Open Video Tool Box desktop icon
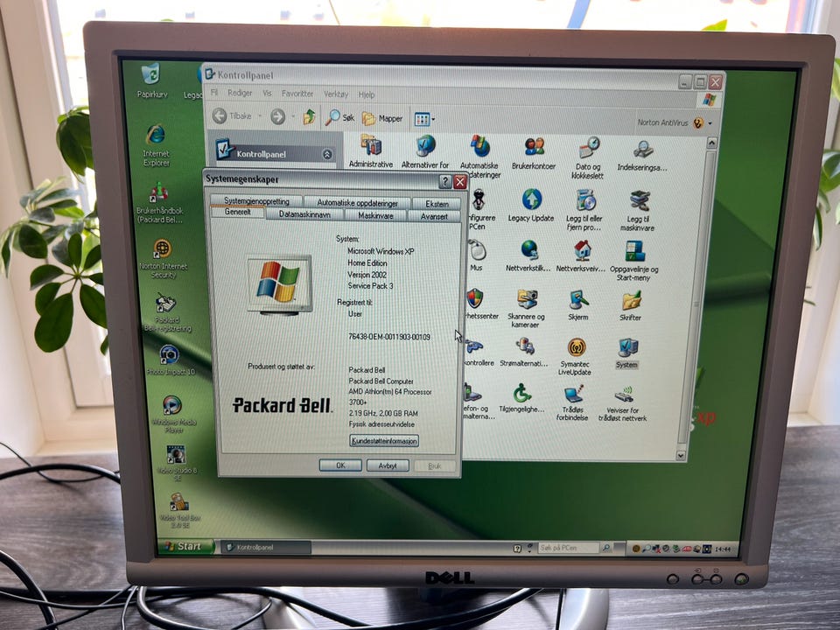 point(179,511)
